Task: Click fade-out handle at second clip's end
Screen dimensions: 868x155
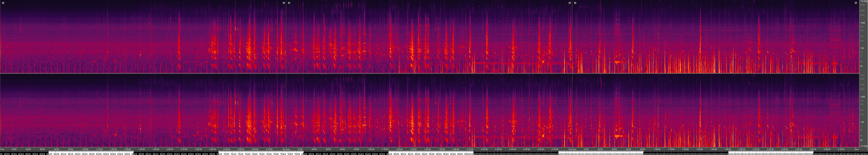Action: (x=570, y=3)
